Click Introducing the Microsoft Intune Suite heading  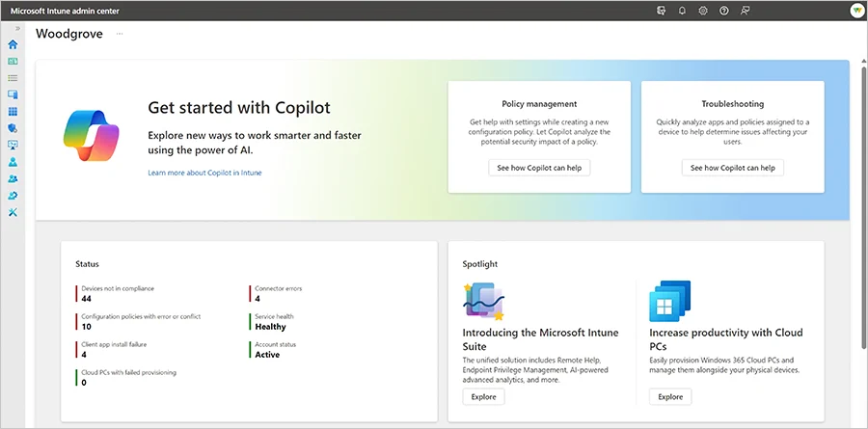click(x=540, y=339)
